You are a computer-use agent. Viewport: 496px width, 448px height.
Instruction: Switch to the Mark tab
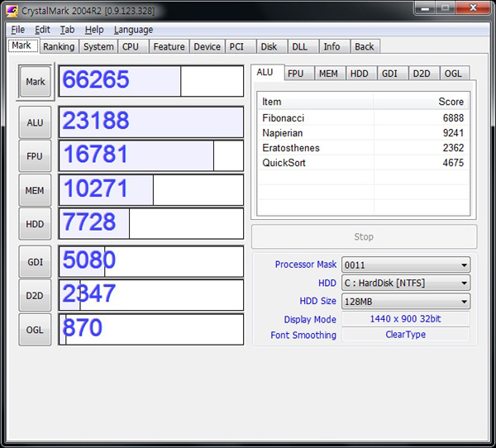[23, 46]
